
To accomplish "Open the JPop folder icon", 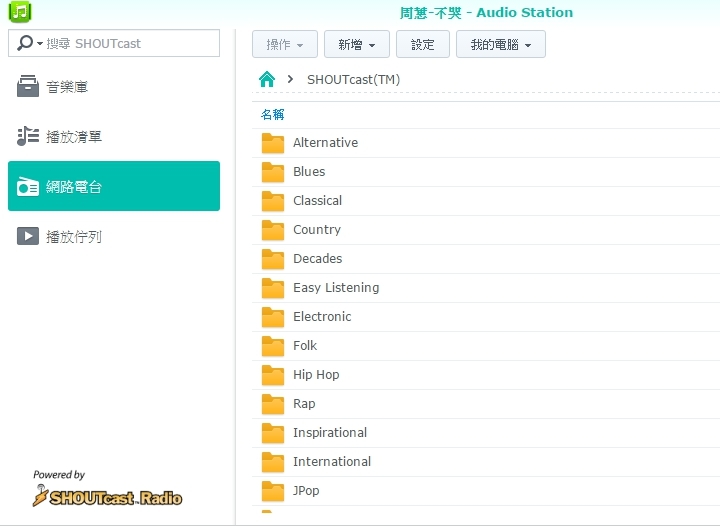I will [x=273, y=491].
